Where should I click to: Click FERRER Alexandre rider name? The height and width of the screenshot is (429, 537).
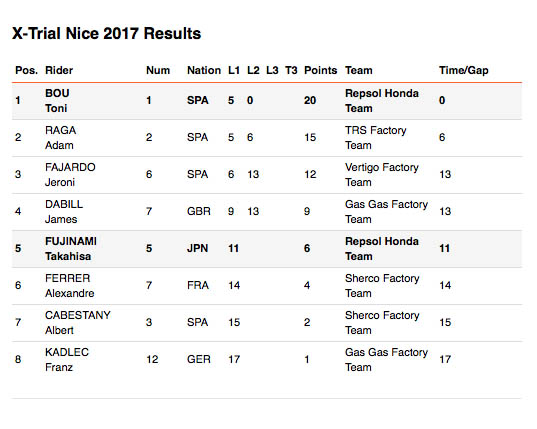click(x=70, y=286)
